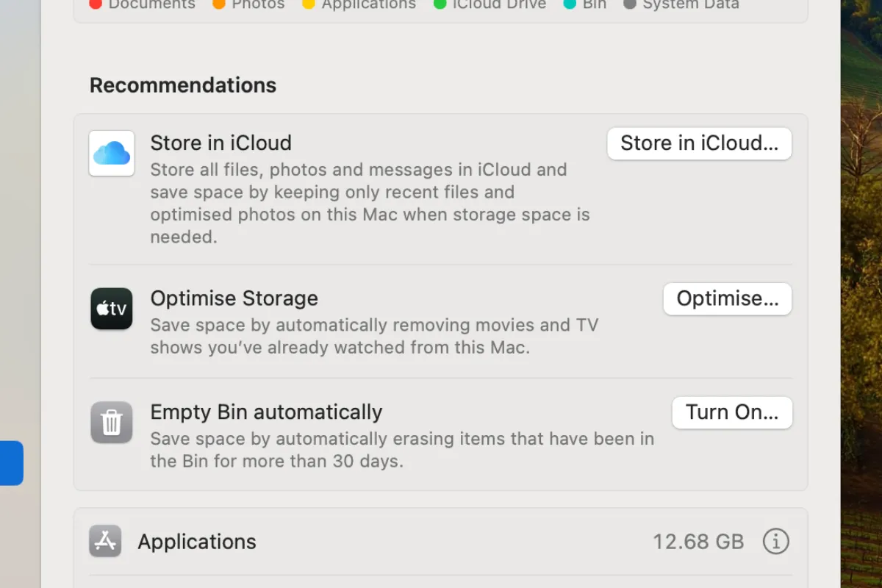Click the yellow Applications legend dot
Screen dimensions: 882x588
(309, 4)
